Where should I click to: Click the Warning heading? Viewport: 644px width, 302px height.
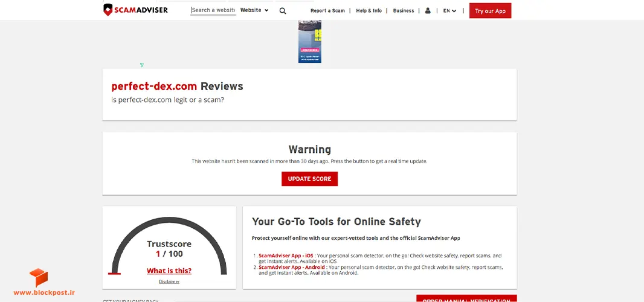(310, 149)
